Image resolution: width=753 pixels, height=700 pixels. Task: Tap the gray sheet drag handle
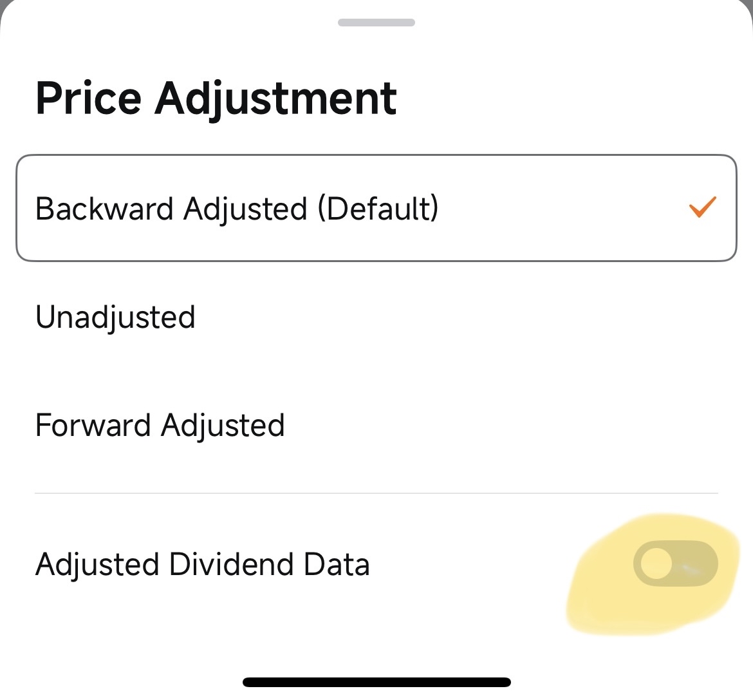click(x=376, y=23)
